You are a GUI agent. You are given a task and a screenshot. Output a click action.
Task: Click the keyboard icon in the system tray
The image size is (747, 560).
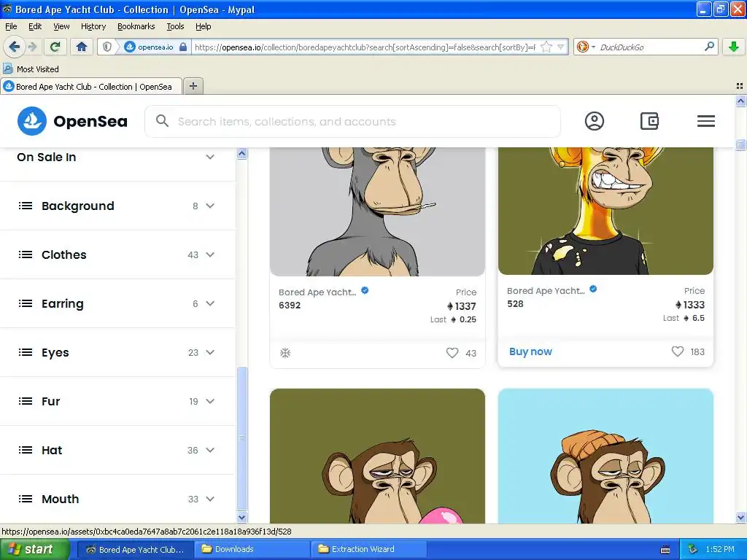click(x=665, y=550)
